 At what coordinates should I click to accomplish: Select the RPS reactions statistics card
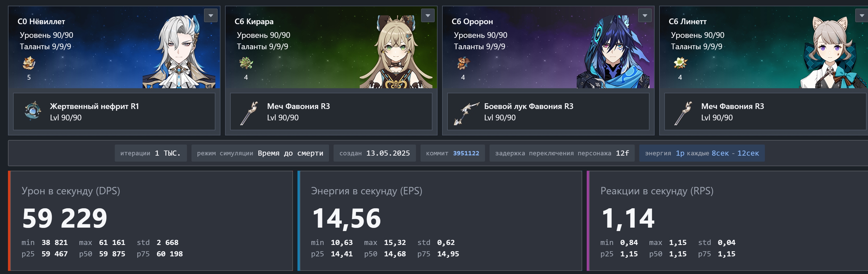pos(727,221)
